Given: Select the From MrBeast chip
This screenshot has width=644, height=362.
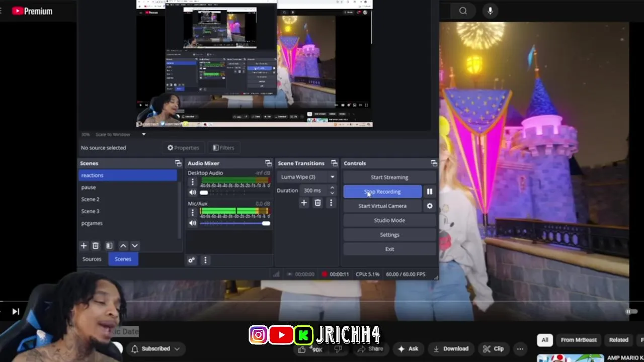Looking at the screenshot, I should (579, 340).
